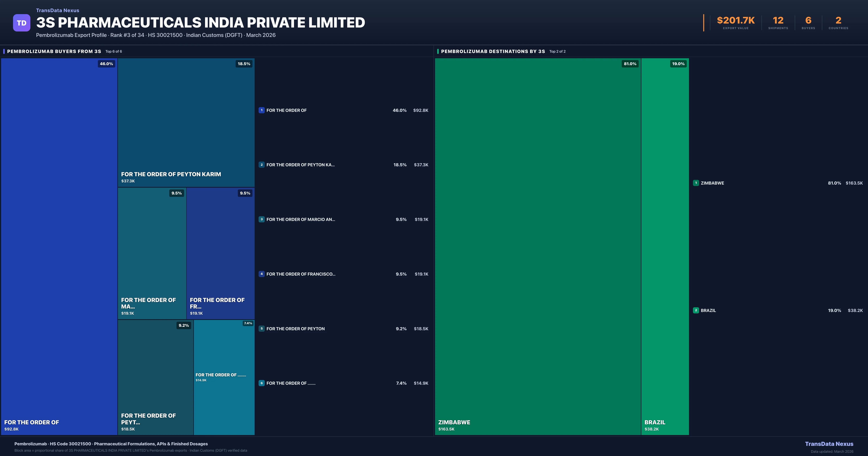This screenshot has width=868, height=456.
Task: Click the TD logo icon
Action: [22, 23]
